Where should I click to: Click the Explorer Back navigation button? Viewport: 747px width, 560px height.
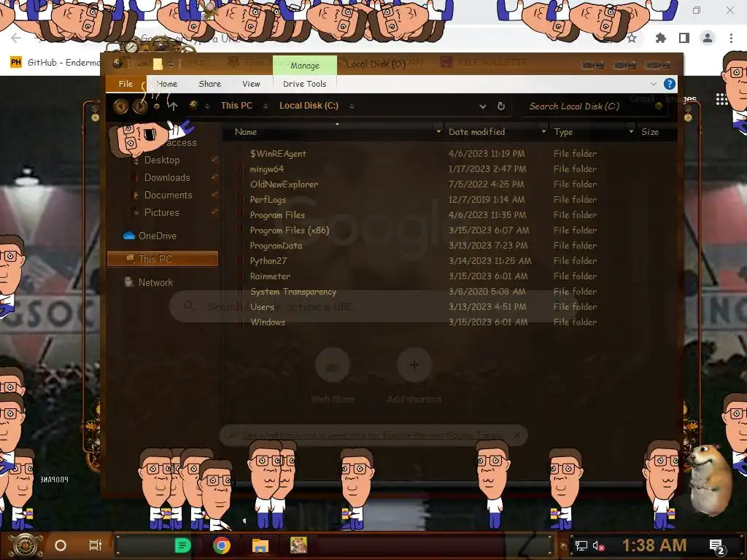tap(121, 106)
